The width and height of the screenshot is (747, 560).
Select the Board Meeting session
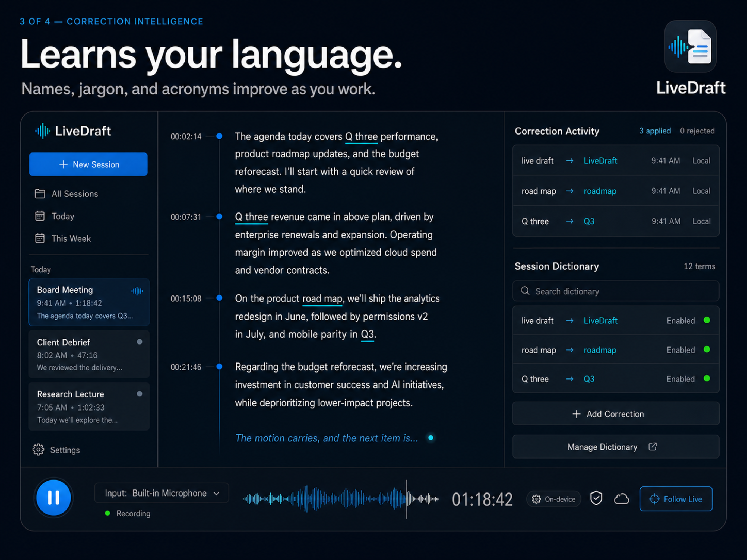[x=89, y=302]
